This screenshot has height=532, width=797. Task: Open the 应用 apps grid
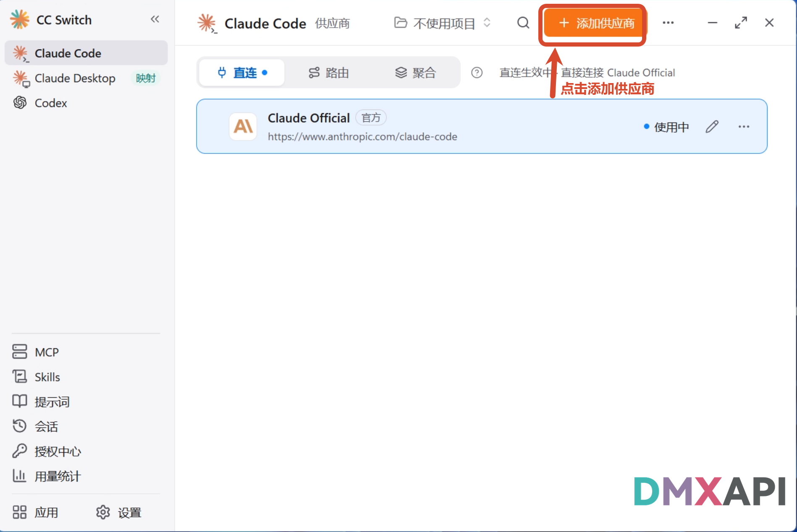point(35,512)
